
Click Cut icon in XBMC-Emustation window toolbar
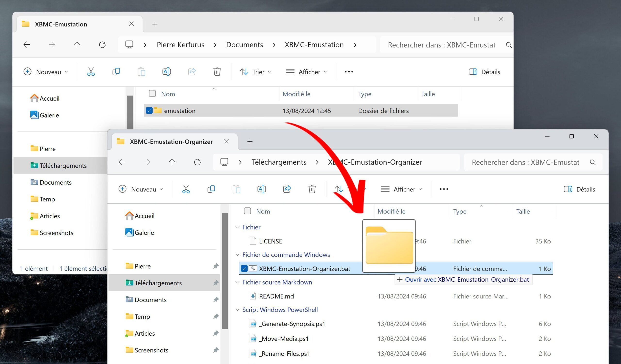pos(91,72)
